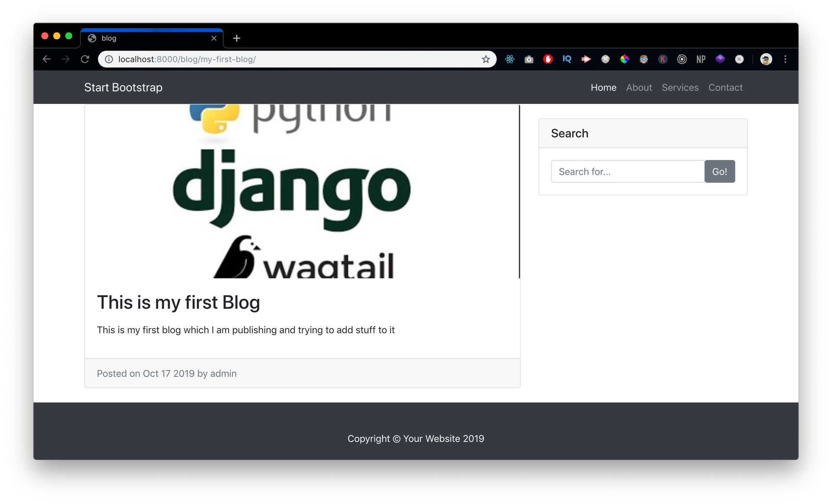The width and height of the screenshot is (832, 504).
Task: Bookmark this page with the star icon
Action: 486,59
